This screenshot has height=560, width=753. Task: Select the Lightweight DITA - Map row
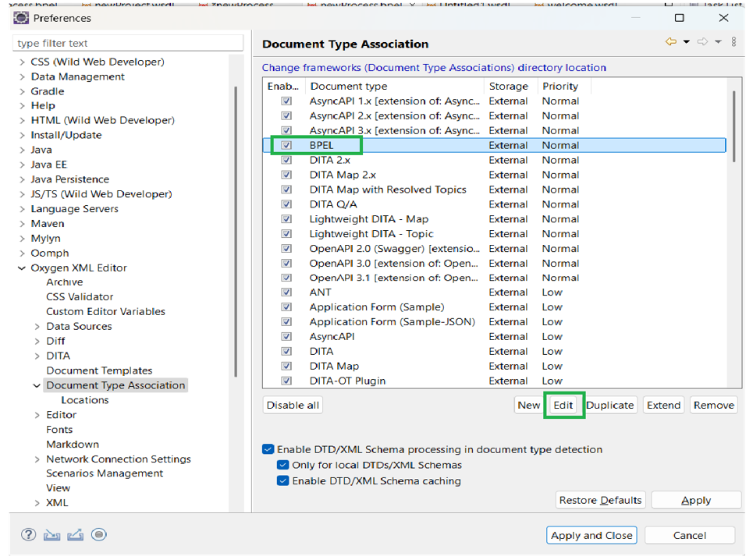pos(495,219)
